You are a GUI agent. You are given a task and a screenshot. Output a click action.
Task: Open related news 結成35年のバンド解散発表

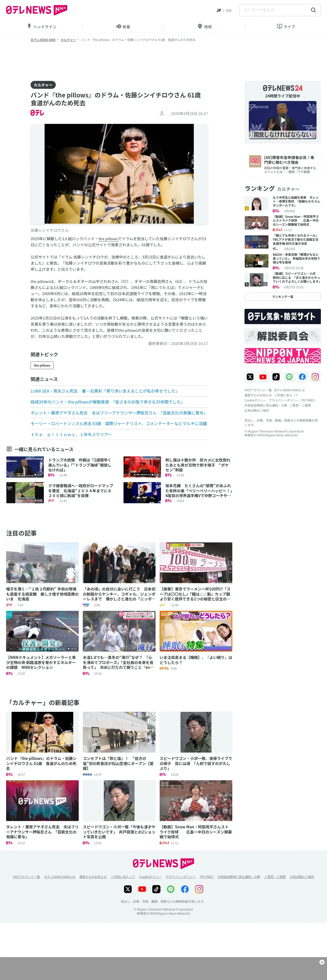[x=107, y=402]
